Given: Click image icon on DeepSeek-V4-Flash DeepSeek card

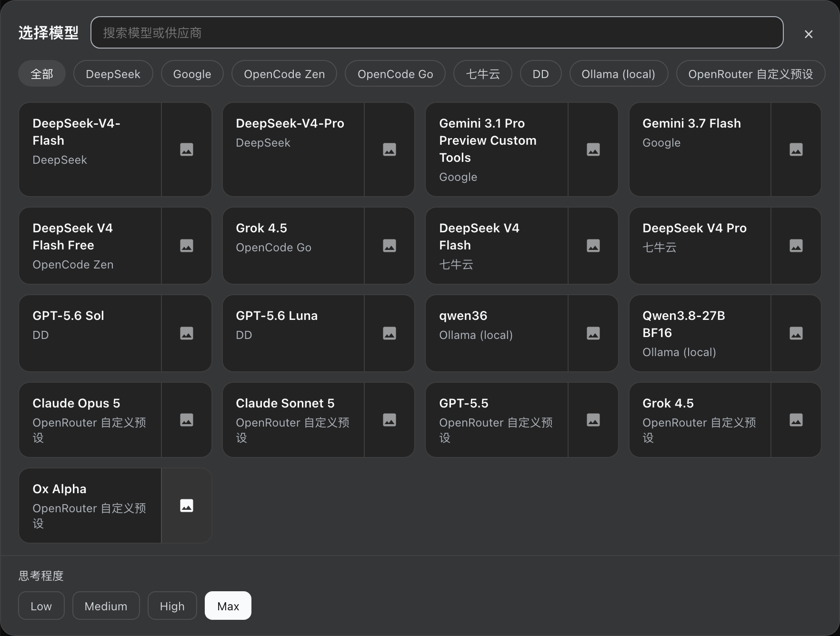Looking at the screenshot, I should 187,149.
